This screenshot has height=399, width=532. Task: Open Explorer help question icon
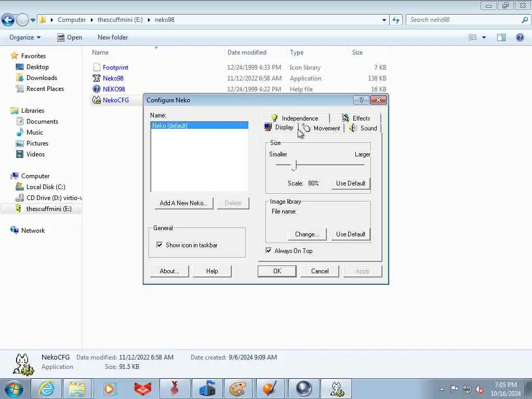pos(520,37)
